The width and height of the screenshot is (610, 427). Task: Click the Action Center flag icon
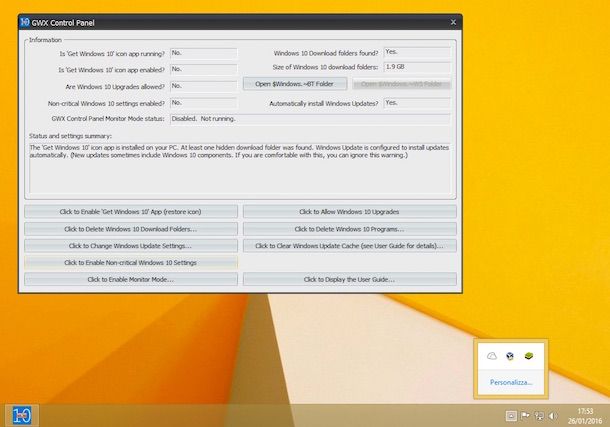click(x=525, y=416)
